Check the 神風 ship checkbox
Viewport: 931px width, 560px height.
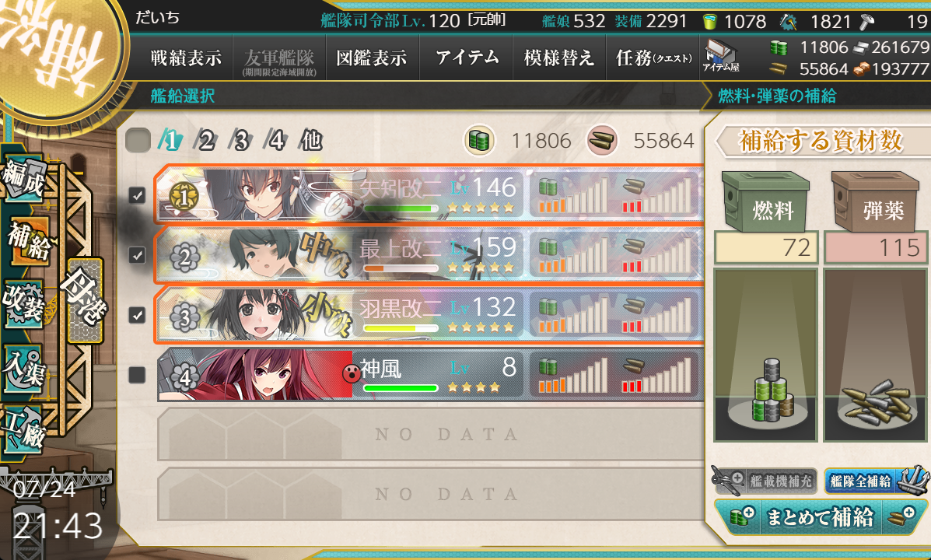click(x=137, y=375)
